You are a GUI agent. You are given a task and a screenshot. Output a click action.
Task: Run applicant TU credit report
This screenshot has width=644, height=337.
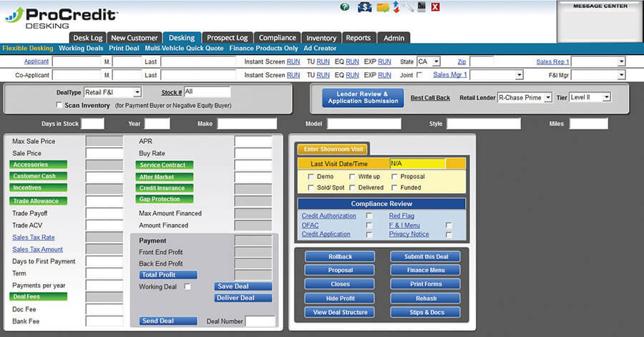click(x=323, y=62)
